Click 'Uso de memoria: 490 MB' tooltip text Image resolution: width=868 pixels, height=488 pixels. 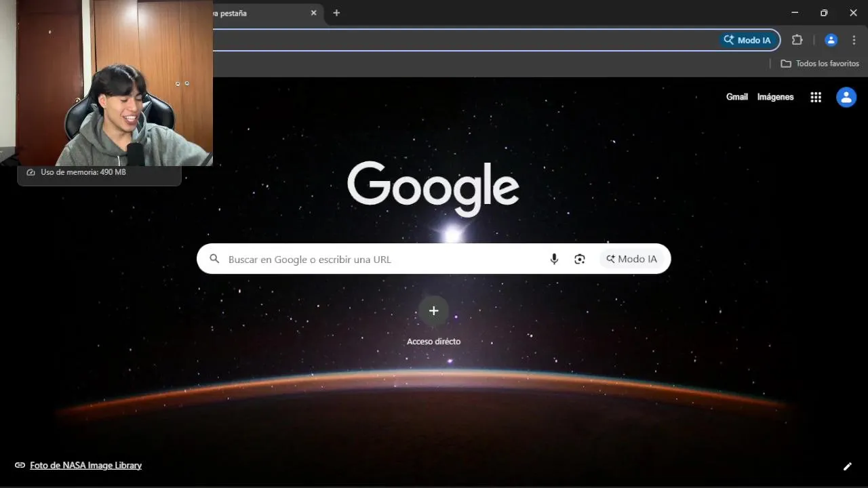click(x=83, y=172)
